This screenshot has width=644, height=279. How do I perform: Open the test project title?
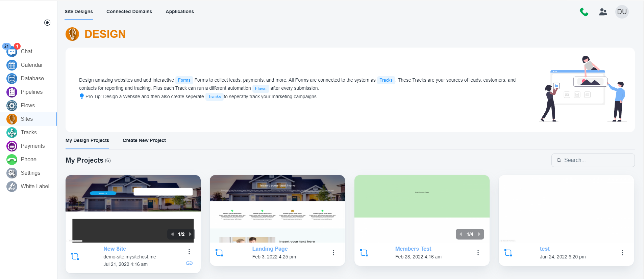[x=545, y=249]
